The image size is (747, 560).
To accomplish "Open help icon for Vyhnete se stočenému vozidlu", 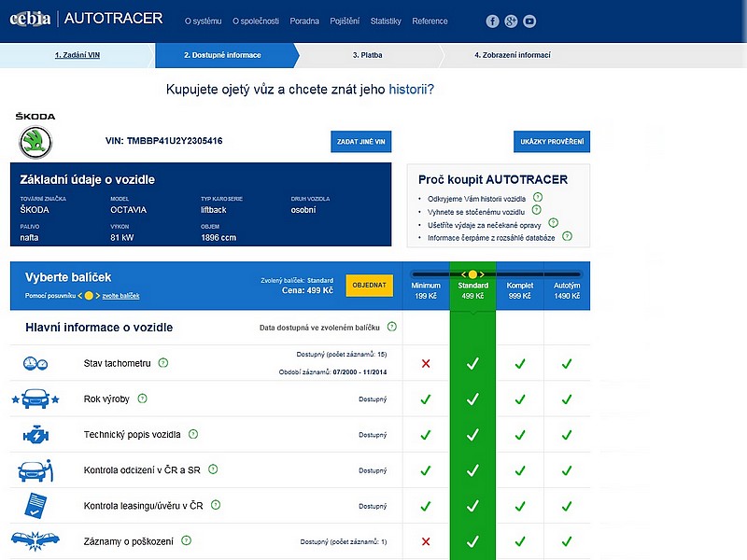I will [x=536, y=209].
